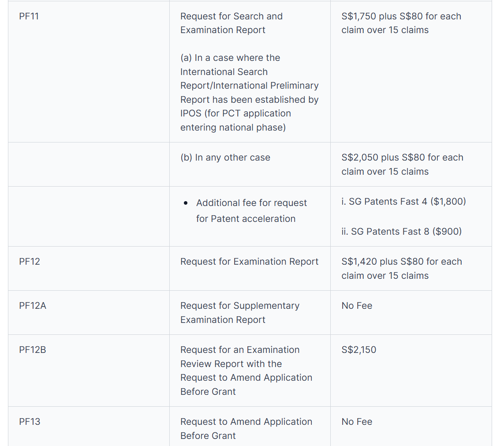Screen dimensions: 504x446
Task: Click 'Additional fee for request for Patent acceleration'
Action: point(251,210)
